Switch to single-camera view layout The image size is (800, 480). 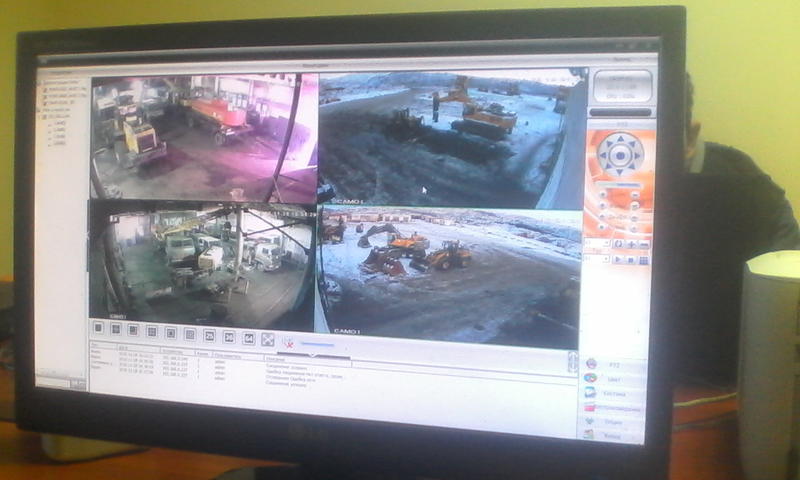click(x=99, y=327)
